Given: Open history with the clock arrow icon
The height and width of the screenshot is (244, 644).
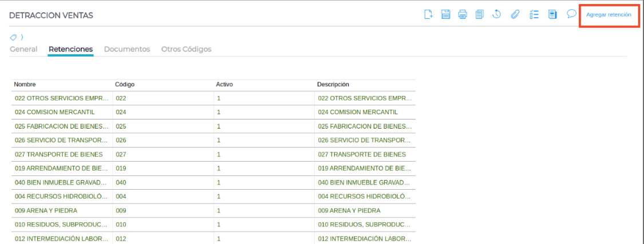Looking at the screenshot, I should [x=497, y=14].
